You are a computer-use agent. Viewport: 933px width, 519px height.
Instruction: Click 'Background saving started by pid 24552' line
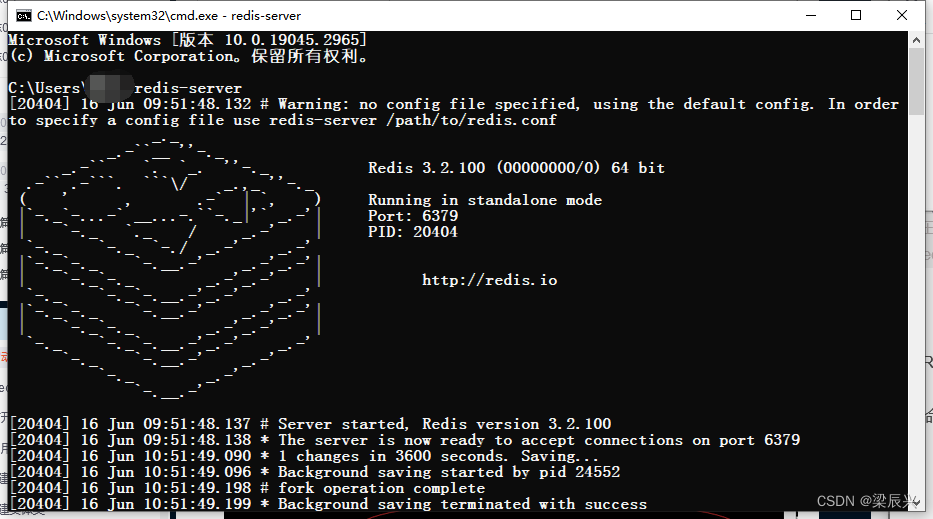coord(314,472)
